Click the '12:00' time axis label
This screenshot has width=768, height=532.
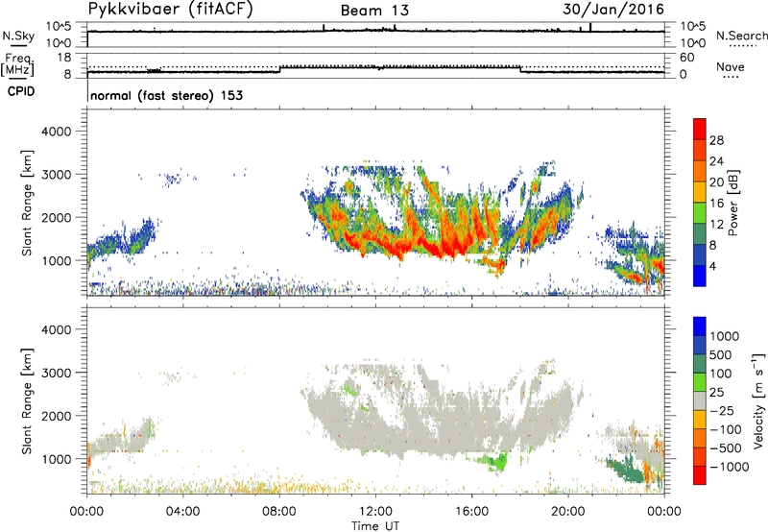click(375, 512)
